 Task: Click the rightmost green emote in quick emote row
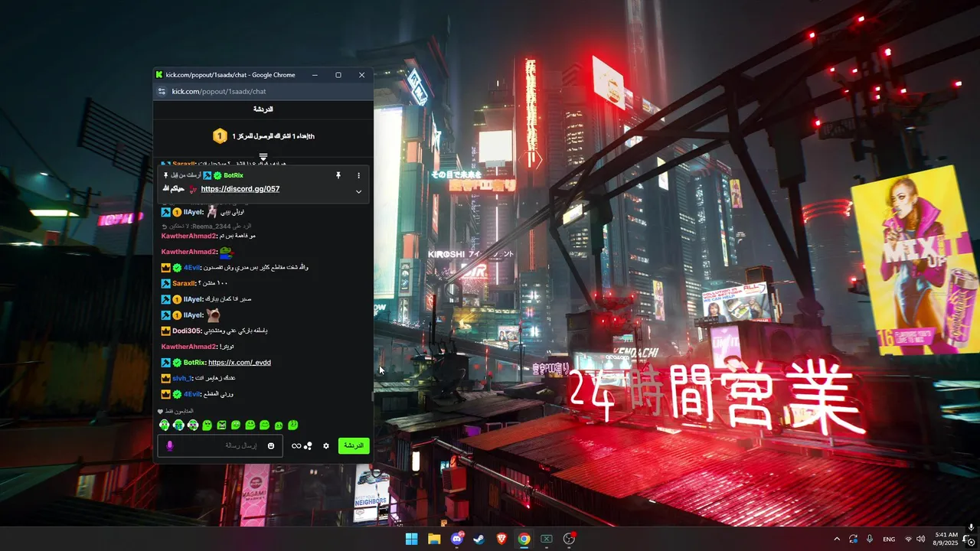coord(292,425)
